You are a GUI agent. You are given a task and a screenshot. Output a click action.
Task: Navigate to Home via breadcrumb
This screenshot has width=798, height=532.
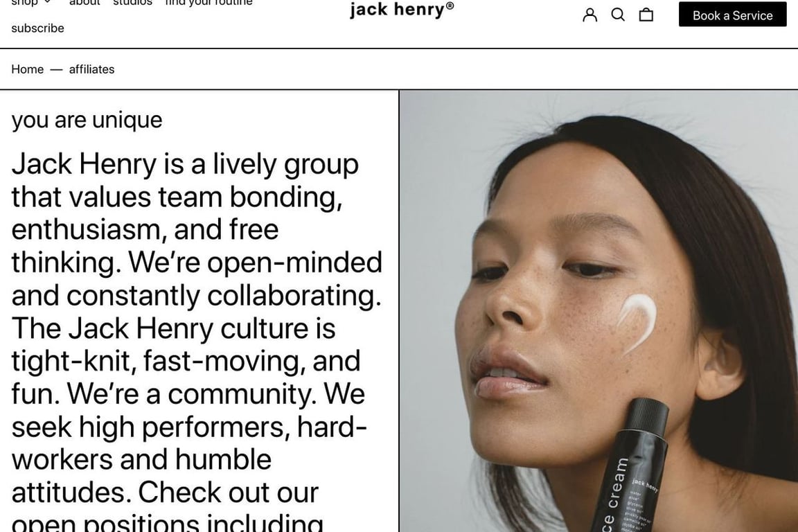click(28, 69)
